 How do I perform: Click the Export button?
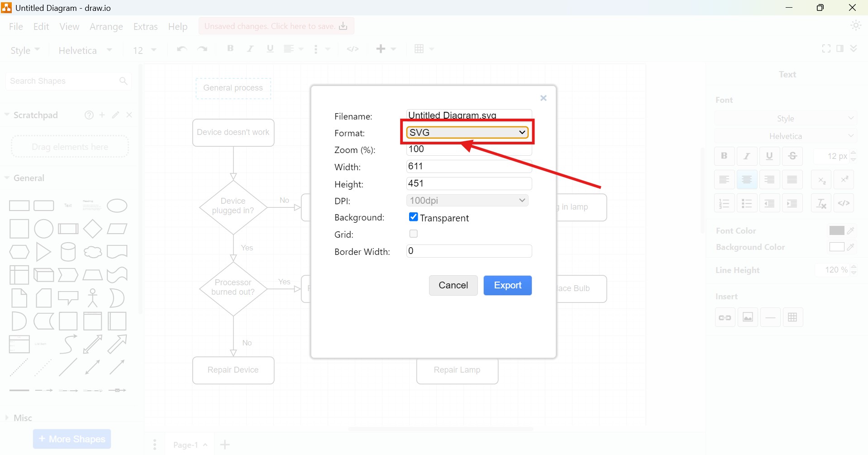[507, 285]
